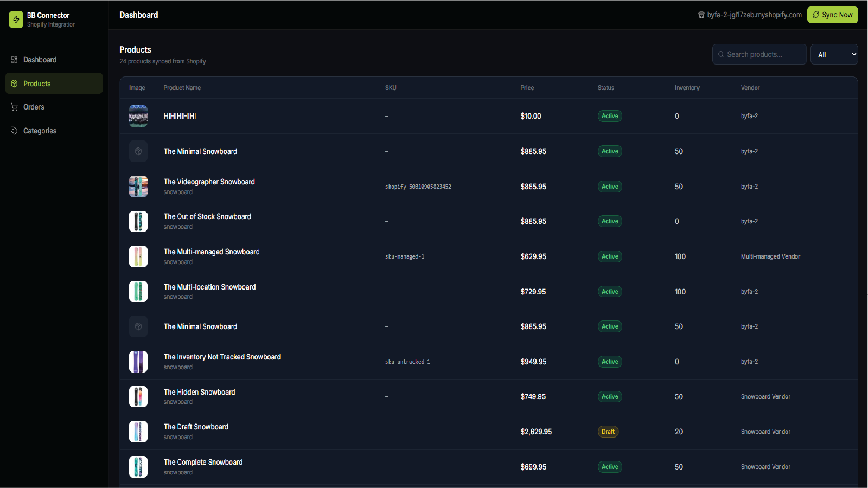Click the byfa-2-jgl17zeb.myshopify.com store link

coord(754,15)
